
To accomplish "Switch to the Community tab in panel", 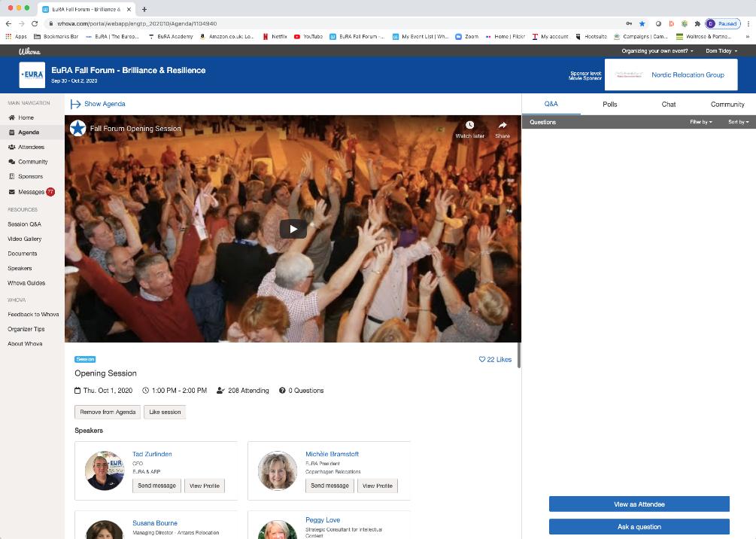I will (727, 104).
